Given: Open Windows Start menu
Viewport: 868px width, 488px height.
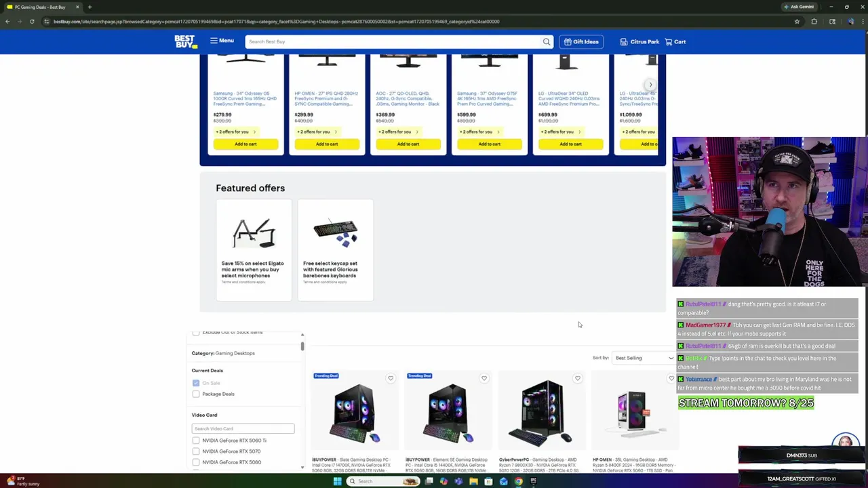Looking at the screenshot, I should 337,481.
